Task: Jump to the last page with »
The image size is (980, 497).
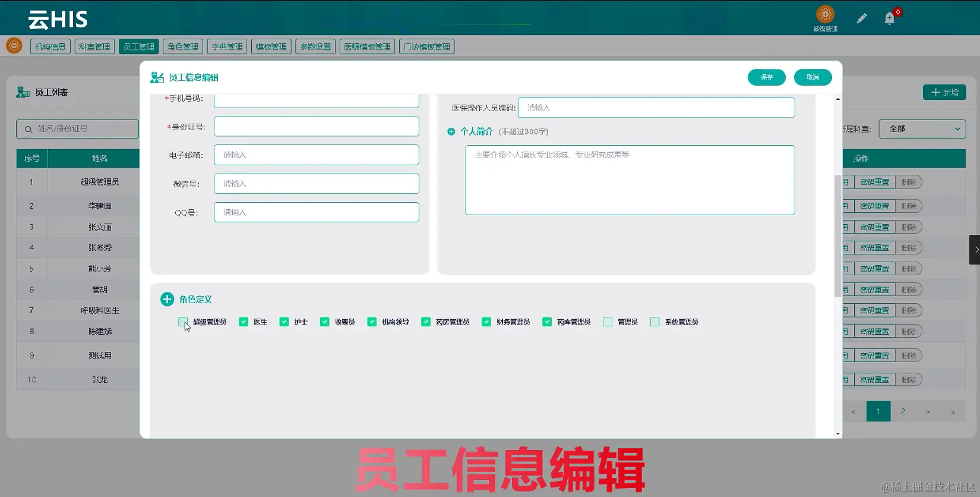Action: 953,411
